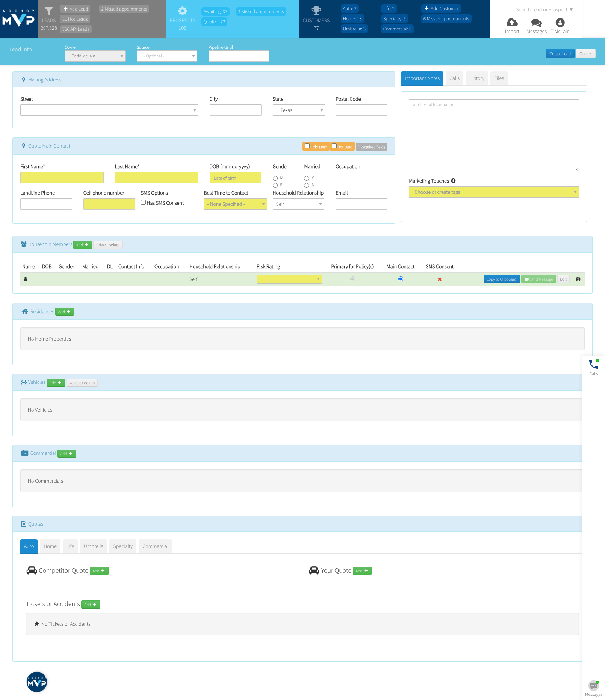Screen dimensions: 605x700
Task: Select the F gender radio button
Action: pyautogui.click(x=275, y=185)
